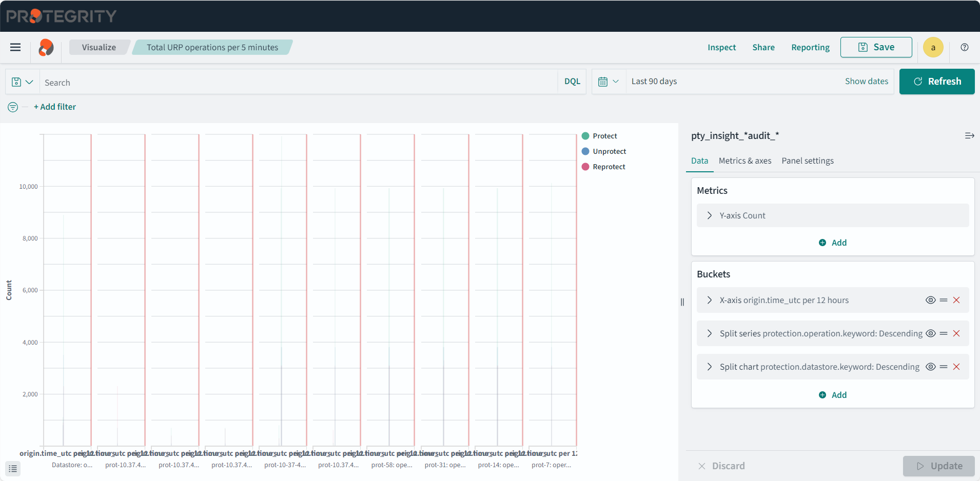Toggle visibility of Split series bucket
The height and width of the screenshot is (481, 980).
930,333
